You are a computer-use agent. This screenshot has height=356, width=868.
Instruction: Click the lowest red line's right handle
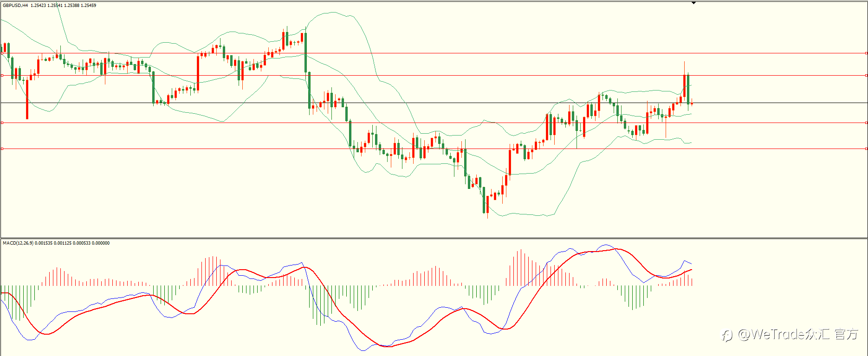click(x=866, y=149)
